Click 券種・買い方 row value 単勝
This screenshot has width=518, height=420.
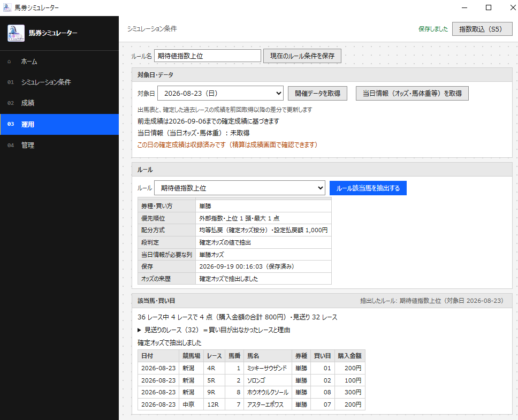(263, 206)
